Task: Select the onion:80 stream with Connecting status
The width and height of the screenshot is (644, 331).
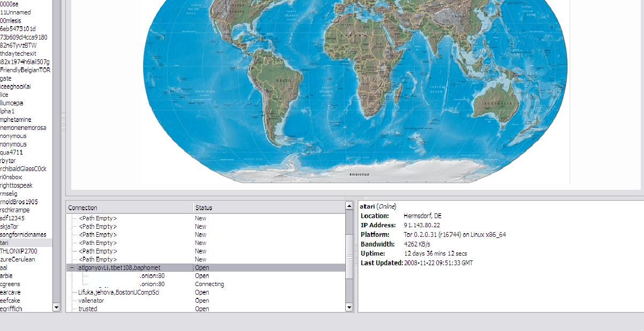Action: 153,284
